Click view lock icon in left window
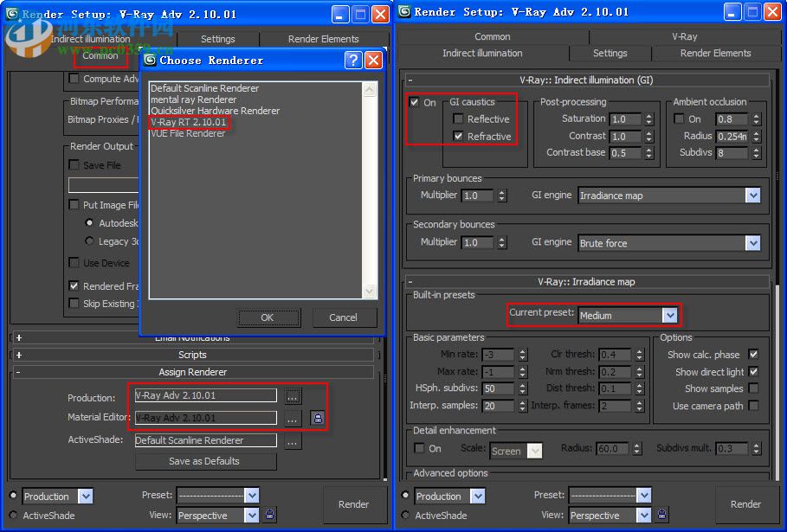This screenshot has height=532, width=787. click(x=269, y=515)
